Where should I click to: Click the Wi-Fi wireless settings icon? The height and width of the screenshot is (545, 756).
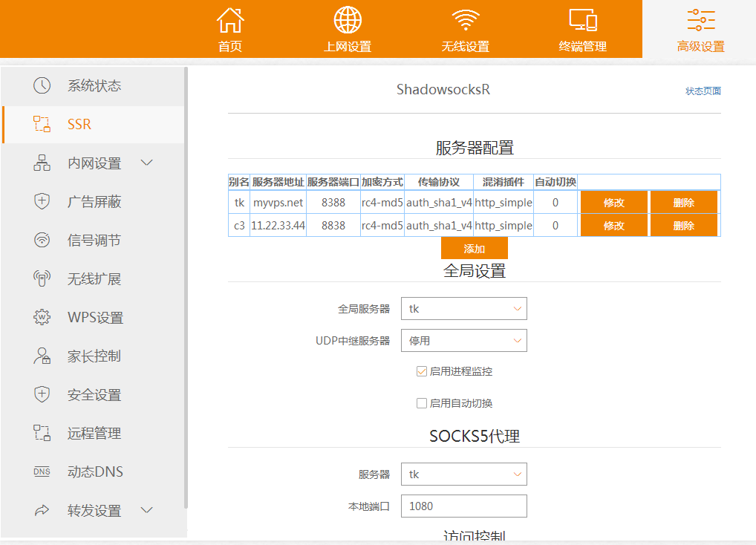[466, 20]
